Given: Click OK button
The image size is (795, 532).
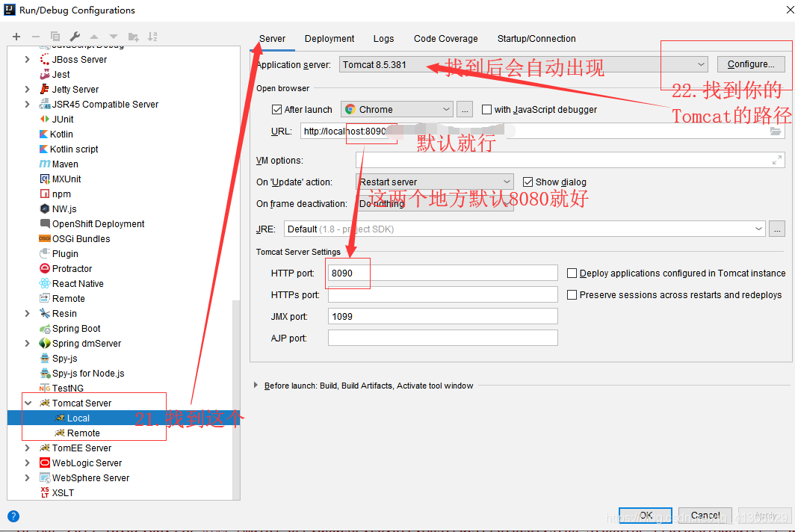Looking at the screenshot, I should click(646, 516).
